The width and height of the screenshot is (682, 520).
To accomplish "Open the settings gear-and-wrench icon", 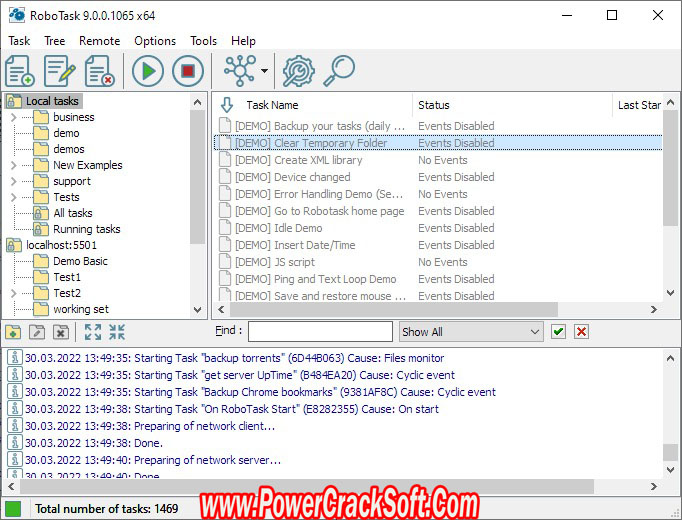I will coord(298,71).
